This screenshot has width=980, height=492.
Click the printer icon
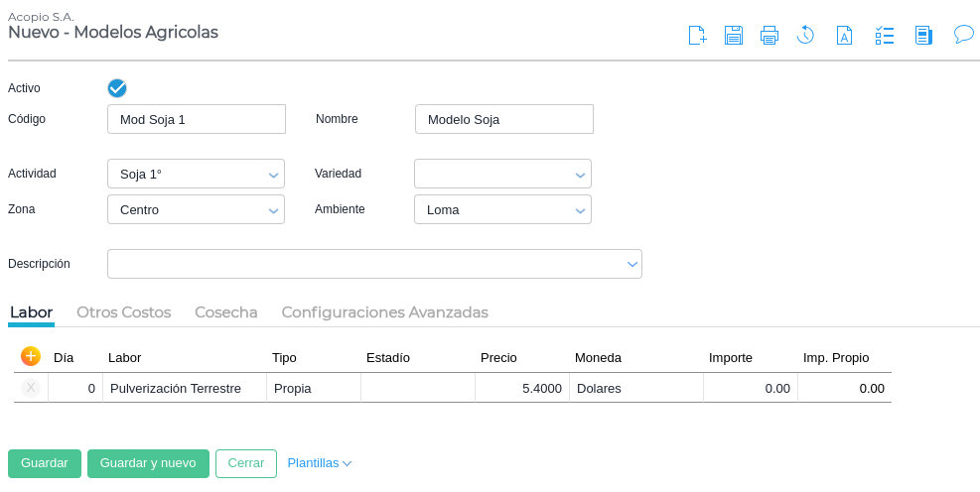tap(770, 36)
